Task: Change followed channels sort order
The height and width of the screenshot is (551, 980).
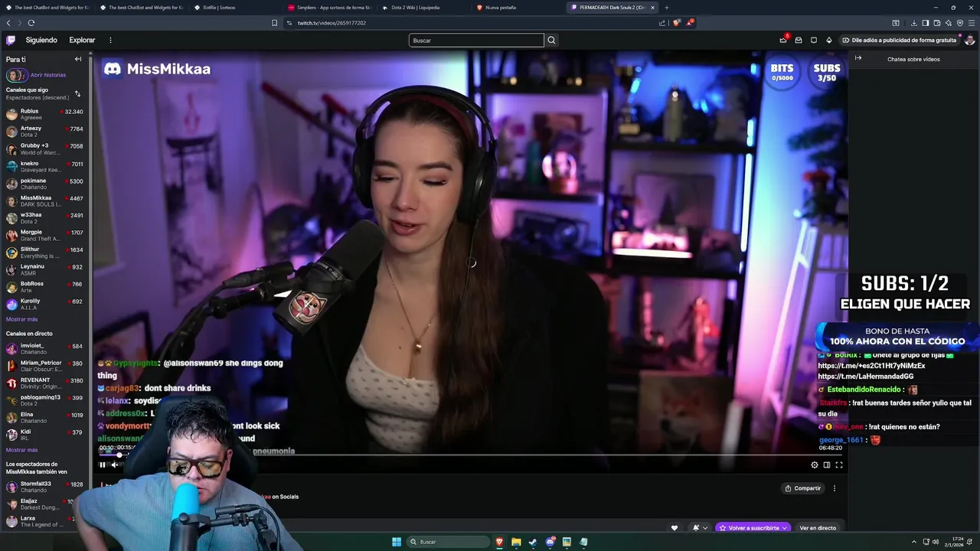Action: [x=77, y=93]
